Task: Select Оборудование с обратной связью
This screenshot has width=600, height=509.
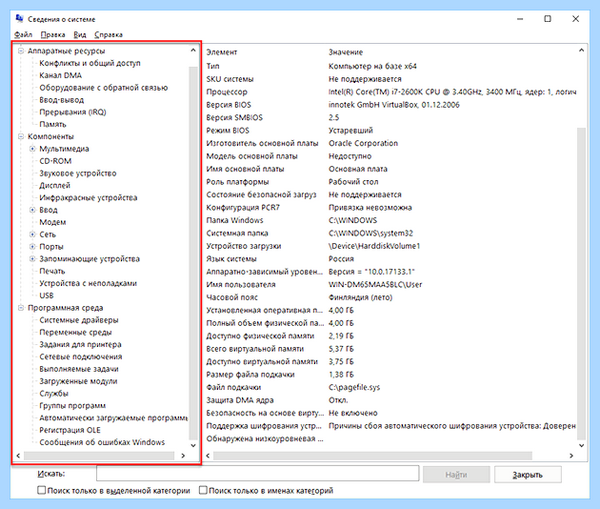Action: (x=103, y=88)
